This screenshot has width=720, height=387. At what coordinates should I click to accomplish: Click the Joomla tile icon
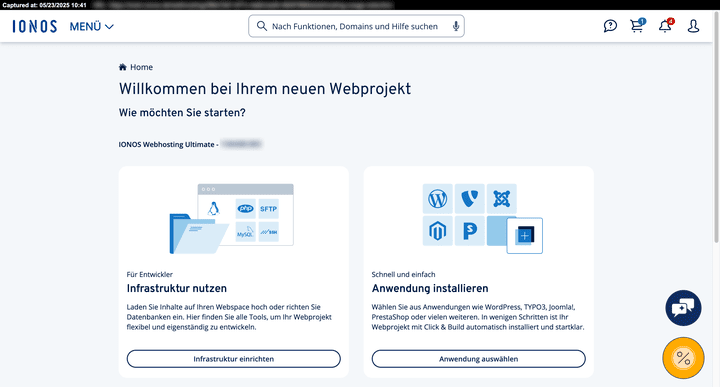tap(502, 199)
